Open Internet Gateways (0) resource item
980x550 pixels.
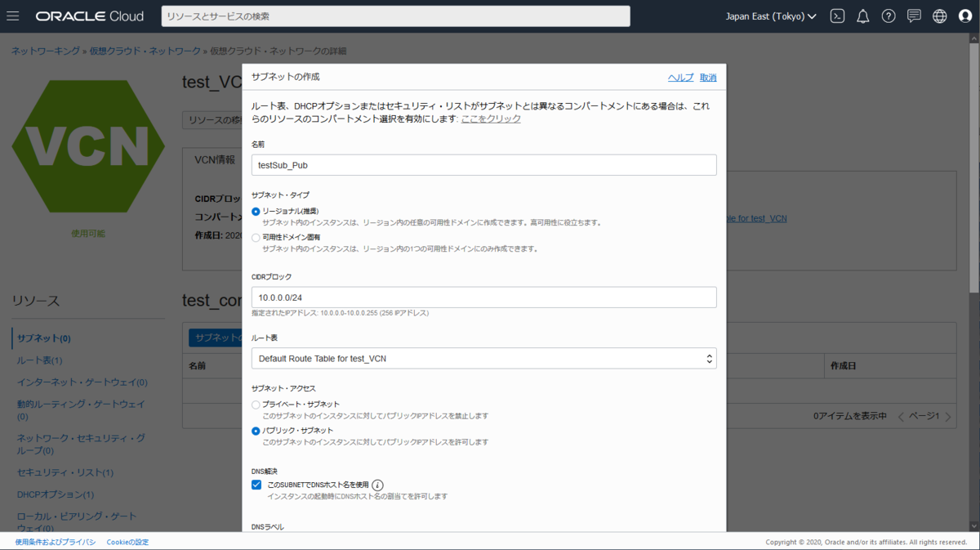point(82,382)
